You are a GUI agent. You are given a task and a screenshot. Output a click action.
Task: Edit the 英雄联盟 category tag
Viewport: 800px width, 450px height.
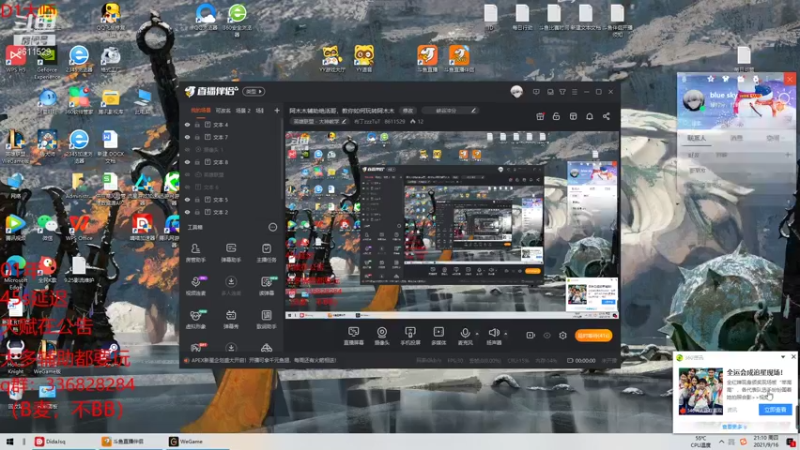pyautogui.click(x=320, y=121)
